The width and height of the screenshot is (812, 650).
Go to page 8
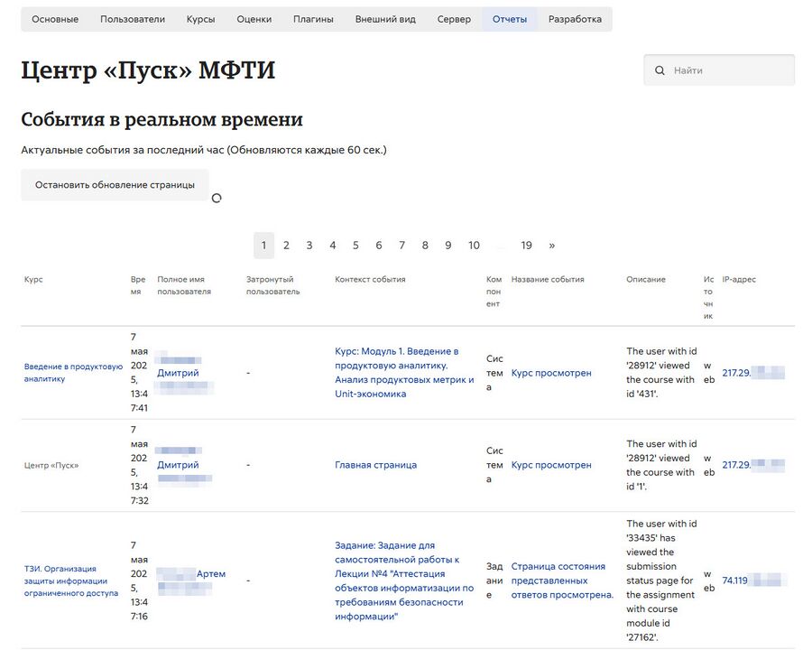[x=425, y=246]
